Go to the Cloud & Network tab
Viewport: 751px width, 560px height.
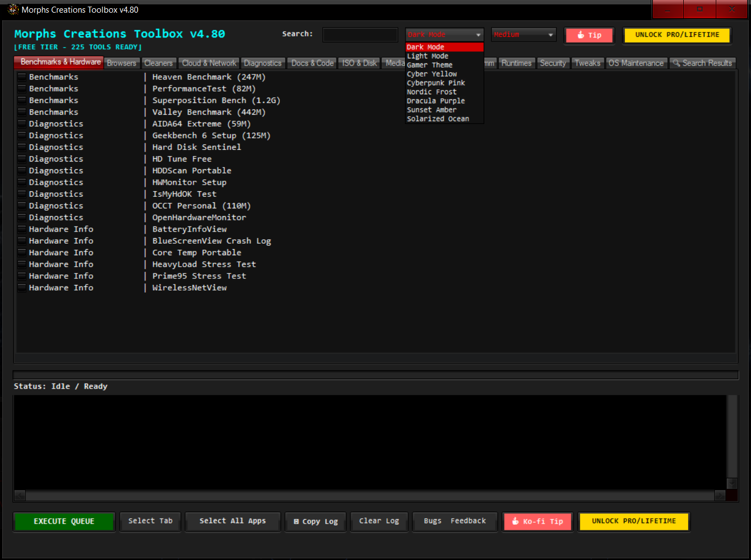click(209, 63)
